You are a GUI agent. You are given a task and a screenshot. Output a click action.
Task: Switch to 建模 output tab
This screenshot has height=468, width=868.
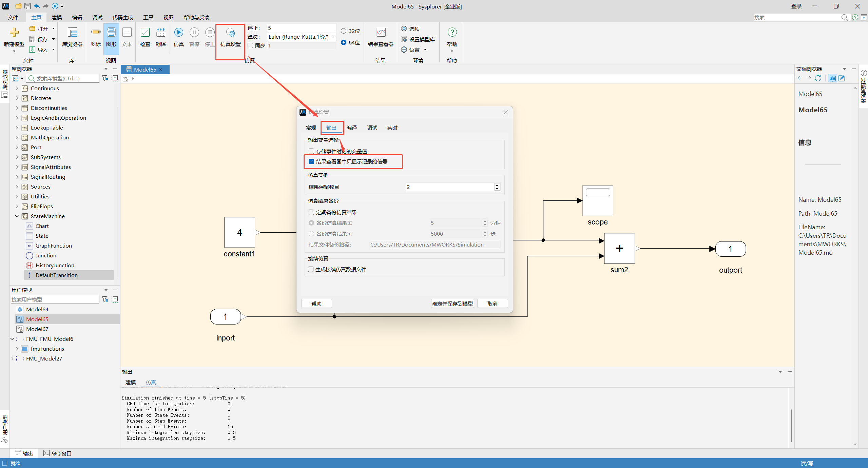[131, 382]
